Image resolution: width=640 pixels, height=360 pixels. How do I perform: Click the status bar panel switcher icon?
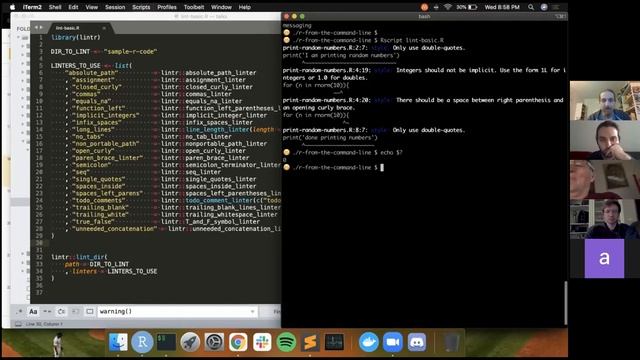tap(18, 324)
